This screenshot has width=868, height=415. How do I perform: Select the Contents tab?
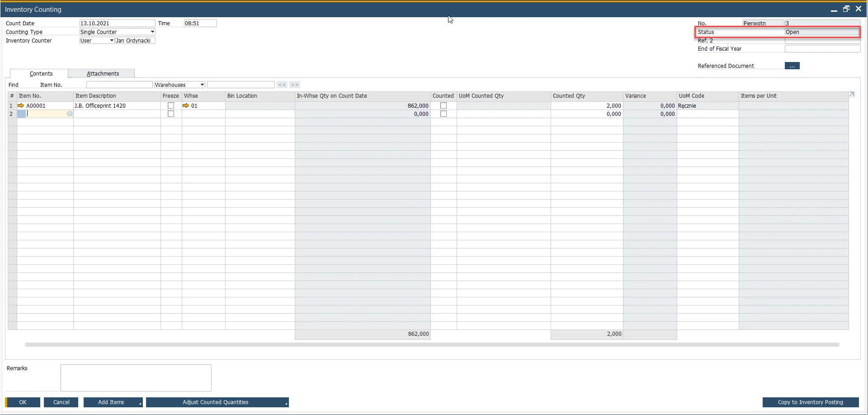coord(41,74)
